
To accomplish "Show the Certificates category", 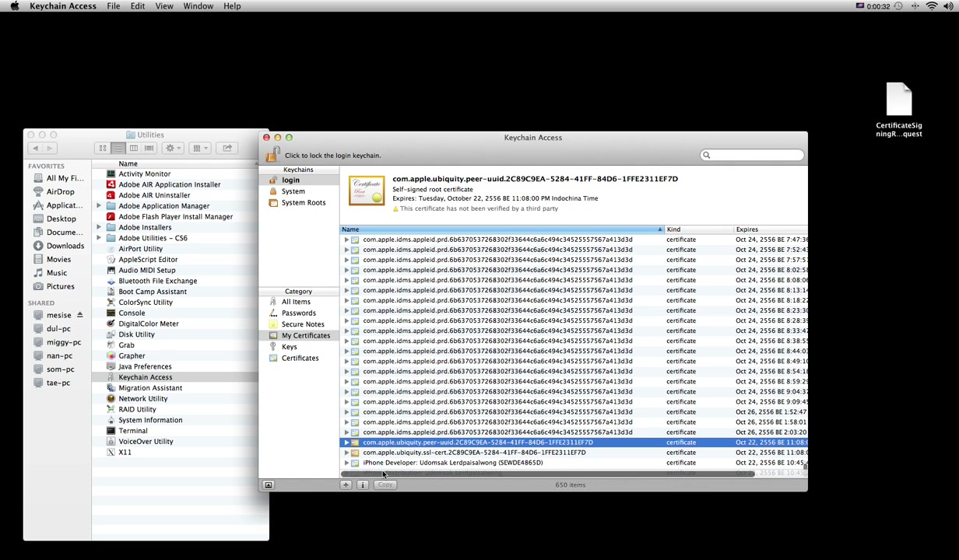I will pos(299,358).
